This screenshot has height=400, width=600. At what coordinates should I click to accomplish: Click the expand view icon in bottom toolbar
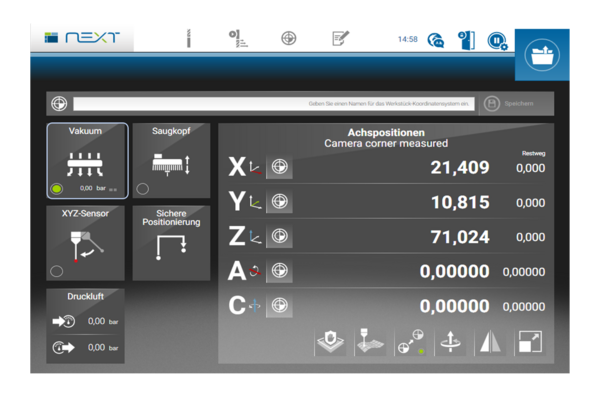tap(530, 342)
